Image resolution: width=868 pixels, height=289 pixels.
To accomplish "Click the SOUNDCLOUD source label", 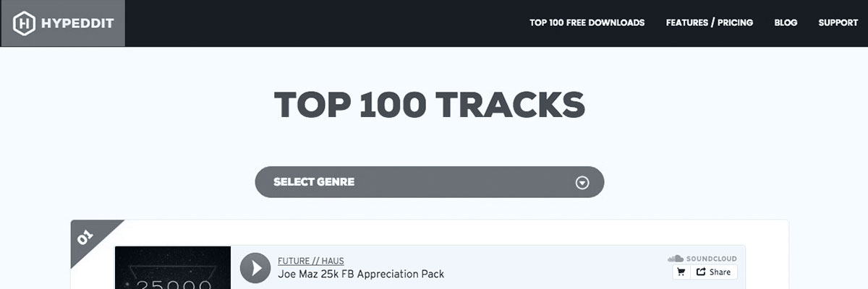I will (x=711, y=259).
